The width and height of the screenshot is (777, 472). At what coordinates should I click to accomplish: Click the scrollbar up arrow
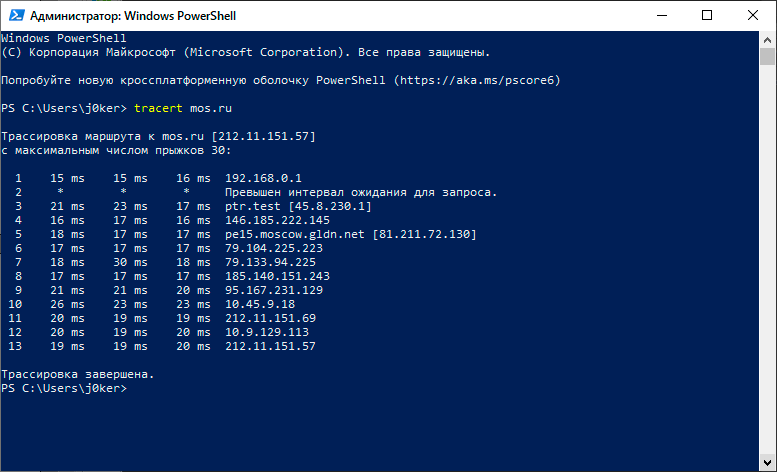tap(767, 39)
